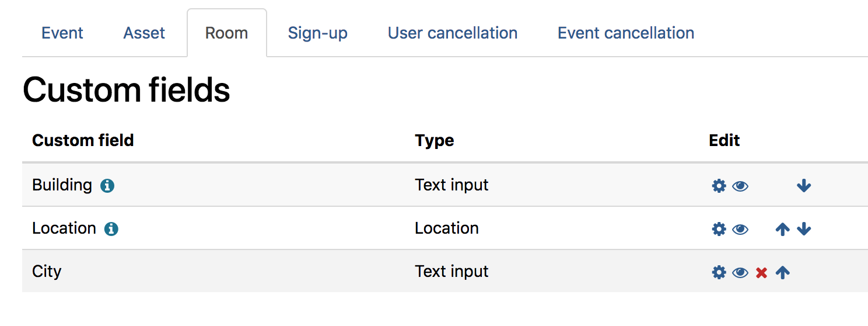Select the Room tab
Screen dimensions: 868x326
pyautogui.click(x=227, y=33)
